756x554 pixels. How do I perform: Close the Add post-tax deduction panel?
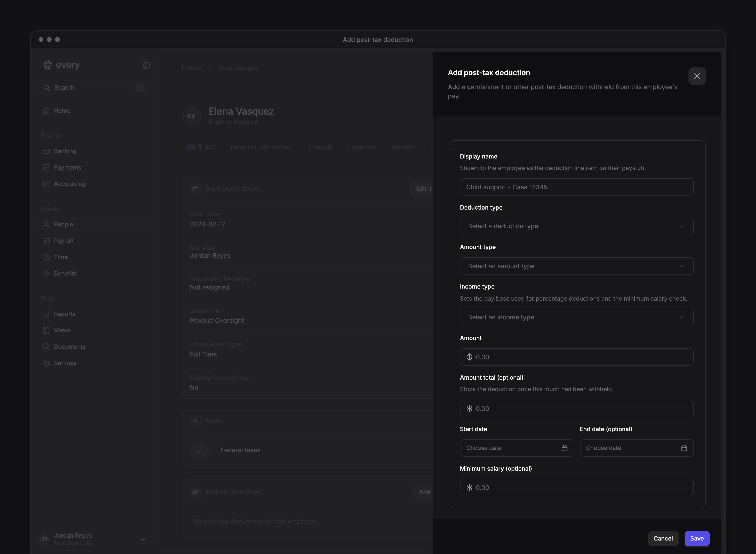(x=697, y=76)
